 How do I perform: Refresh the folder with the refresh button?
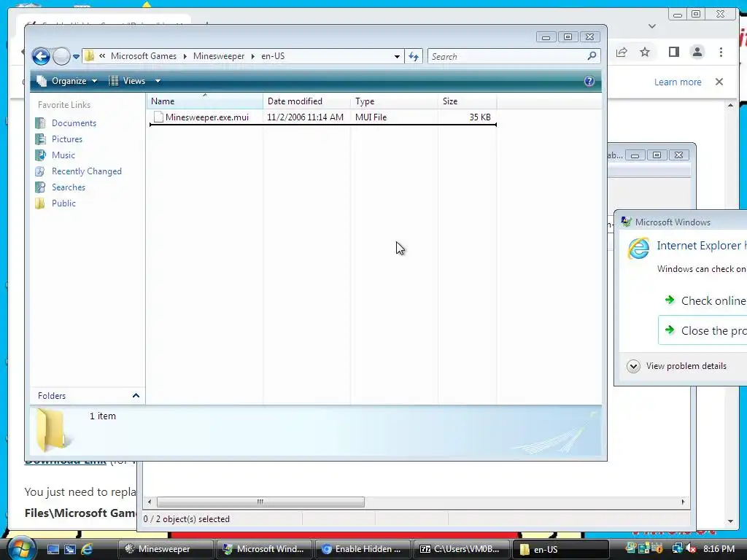coord(414,57)
